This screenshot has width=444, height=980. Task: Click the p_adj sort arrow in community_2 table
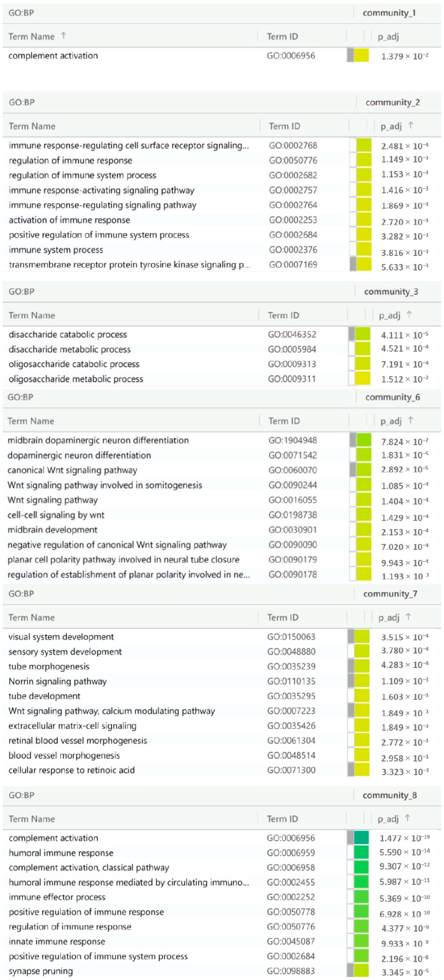pyautogui.click(x=411, y=125)
